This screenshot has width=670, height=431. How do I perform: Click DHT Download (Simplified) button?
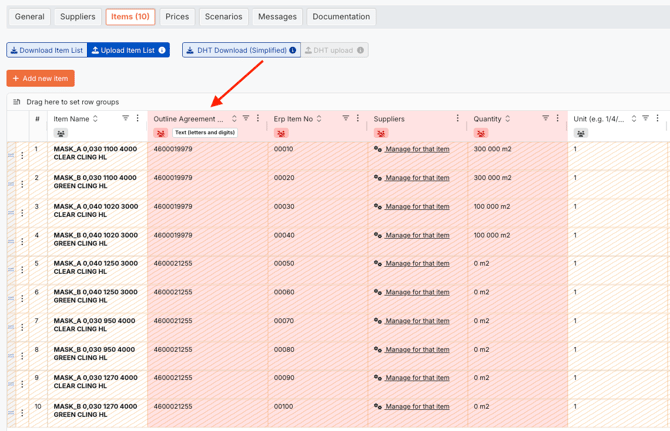(x=241, y=50)
